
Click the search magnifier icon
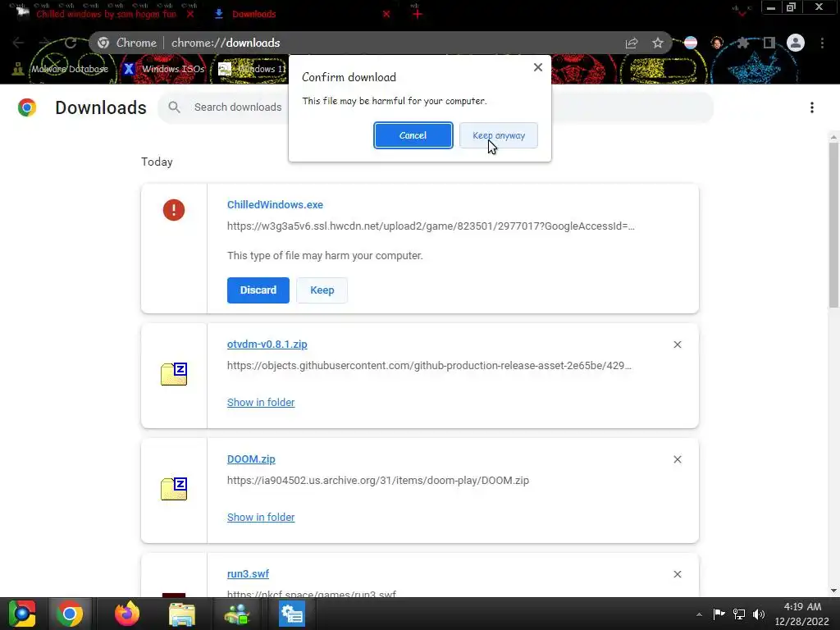click(174, 107)
